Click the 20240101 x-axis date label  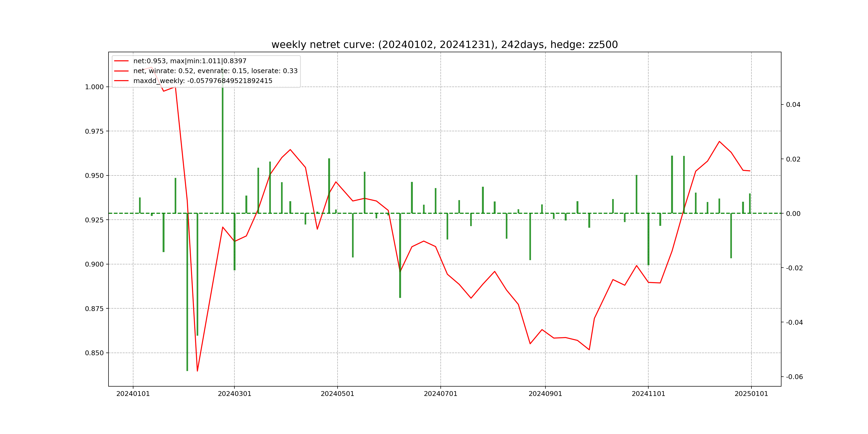coord(133,394)
